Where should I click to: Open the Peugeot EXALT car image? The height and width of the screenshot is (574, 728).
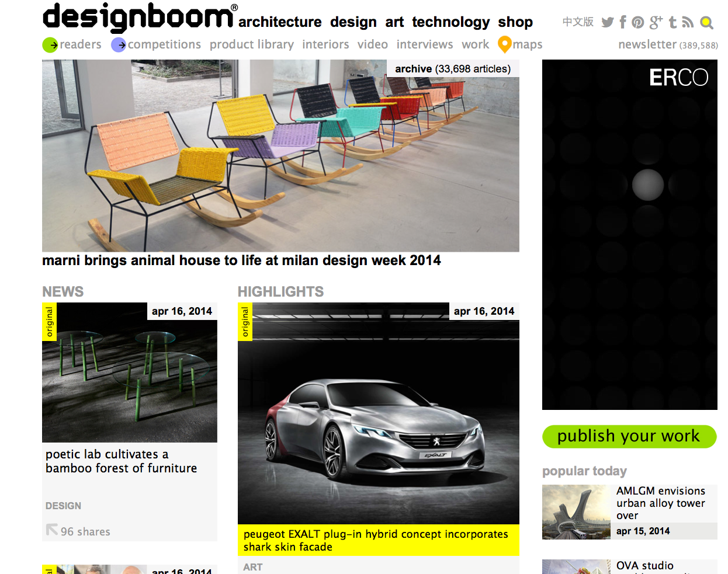click(x=379, y=413)
